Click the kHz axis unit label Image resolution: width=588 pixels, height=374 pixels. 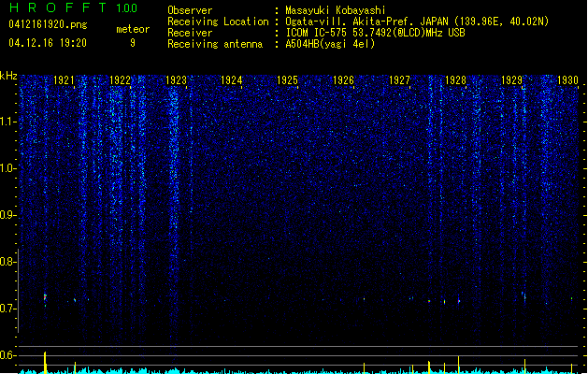click(8, 76)
